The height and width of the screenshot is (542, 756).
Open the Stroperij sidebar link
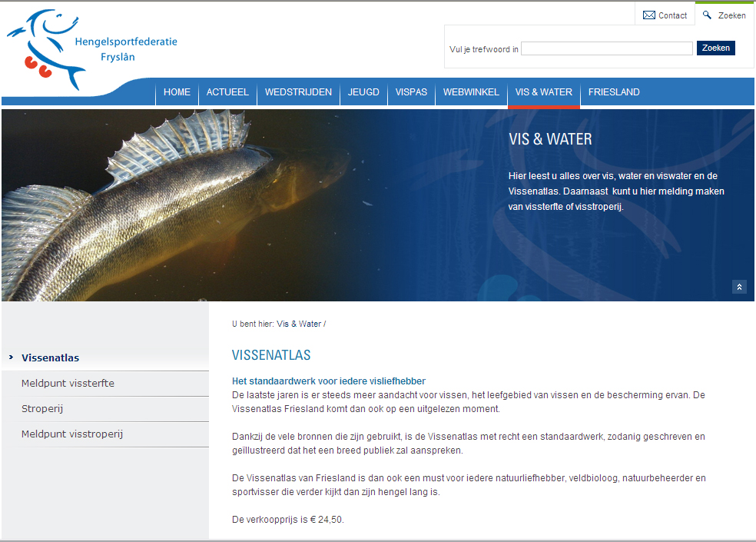[x=42, y=408]
